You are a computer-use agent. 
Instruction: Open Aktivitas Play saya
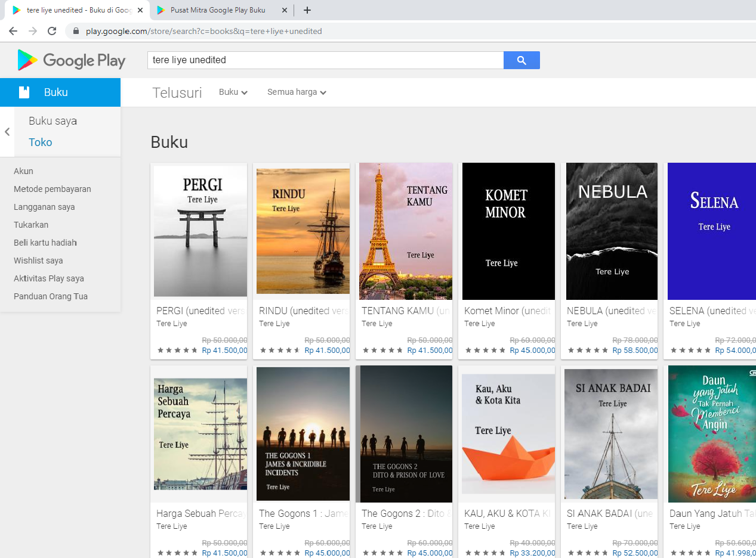49,278
